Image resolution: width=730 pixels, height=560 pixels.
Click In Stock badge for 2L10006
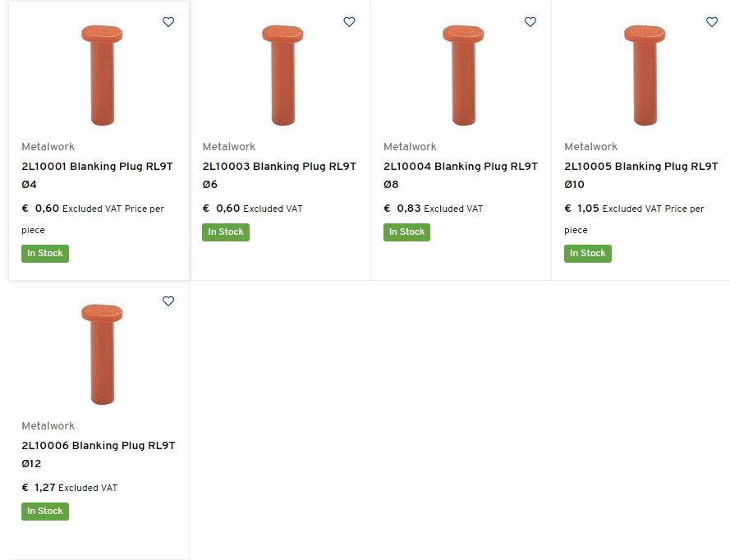click(45, 512)
